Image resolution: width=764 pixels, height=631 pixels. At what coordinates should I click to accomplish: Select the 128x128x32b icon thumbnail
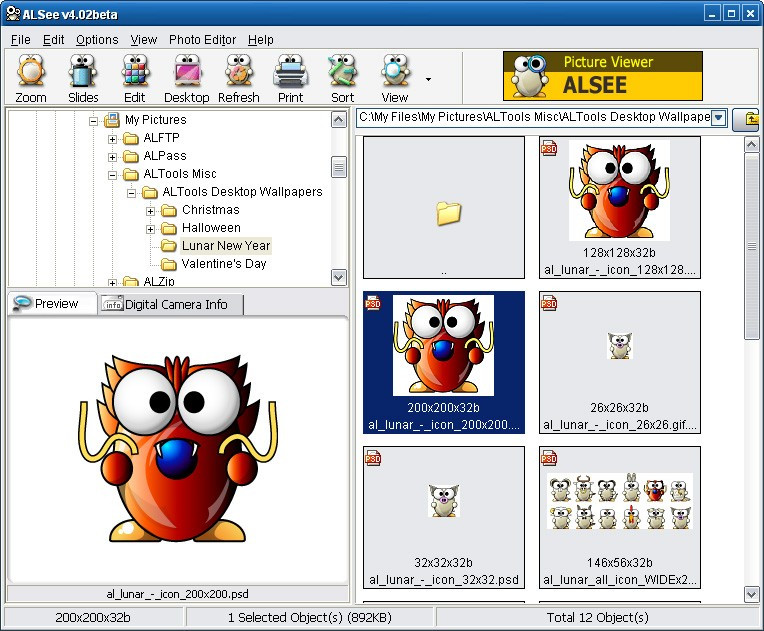[620, 208]
